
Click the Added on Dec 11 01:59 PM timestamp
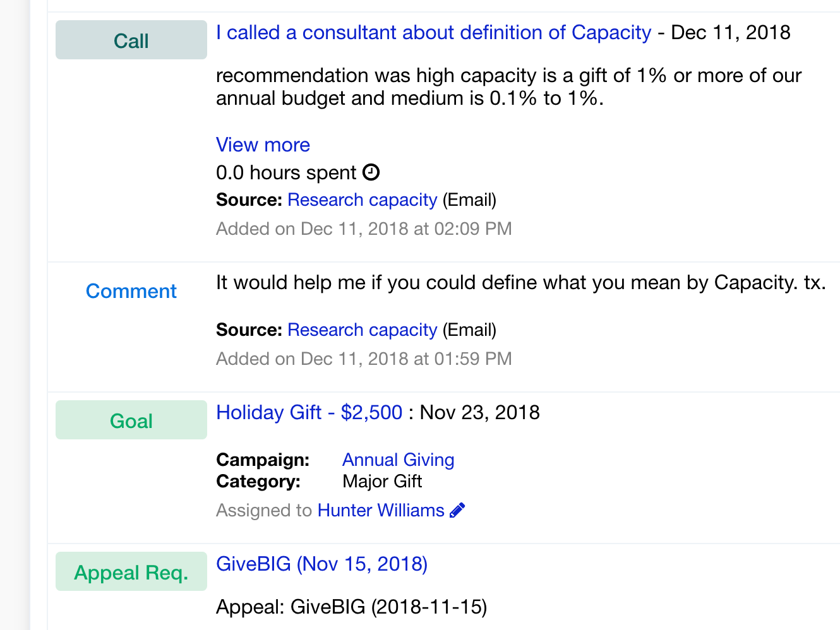coord(364,359)
